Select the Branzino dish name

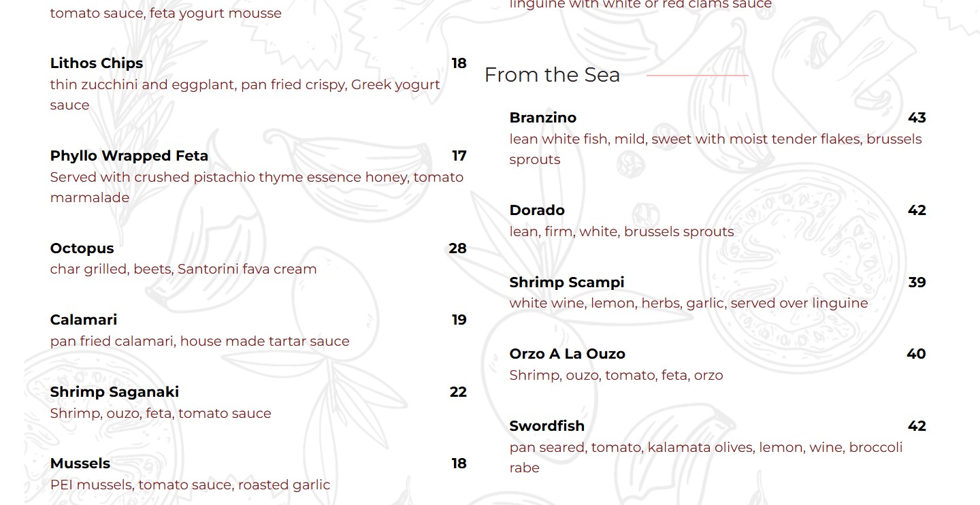[x=543, y=118]
